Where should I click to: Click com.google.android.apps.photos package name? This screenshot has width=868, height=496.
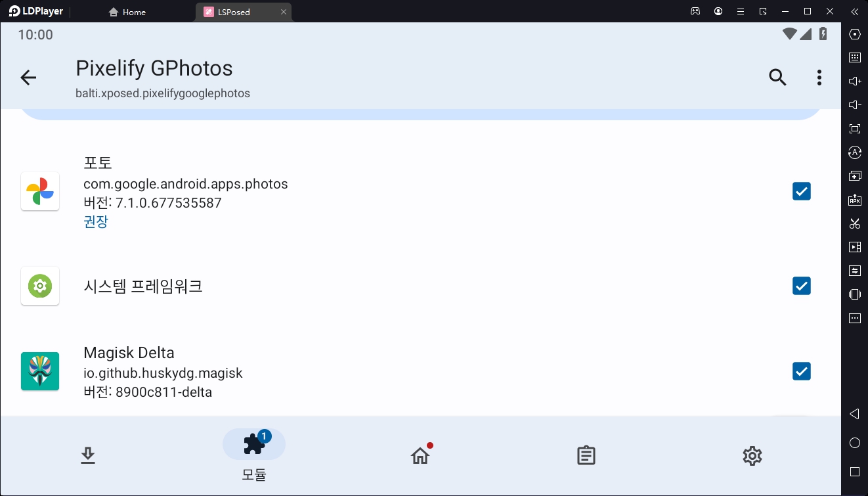(x=186, y=184)
